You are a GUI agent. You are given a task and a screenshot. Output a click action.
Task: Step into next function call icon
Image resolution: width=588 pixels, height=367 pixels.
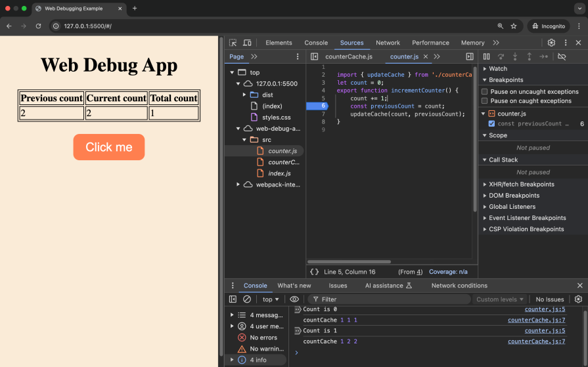[515, 56]
